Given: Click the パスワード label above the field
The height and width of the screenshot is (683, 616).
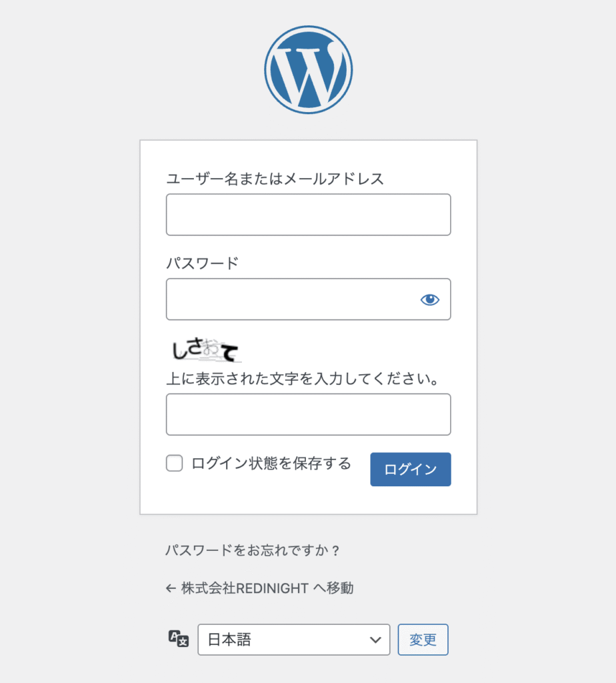Looking at the screenshot, I should 202,263.
